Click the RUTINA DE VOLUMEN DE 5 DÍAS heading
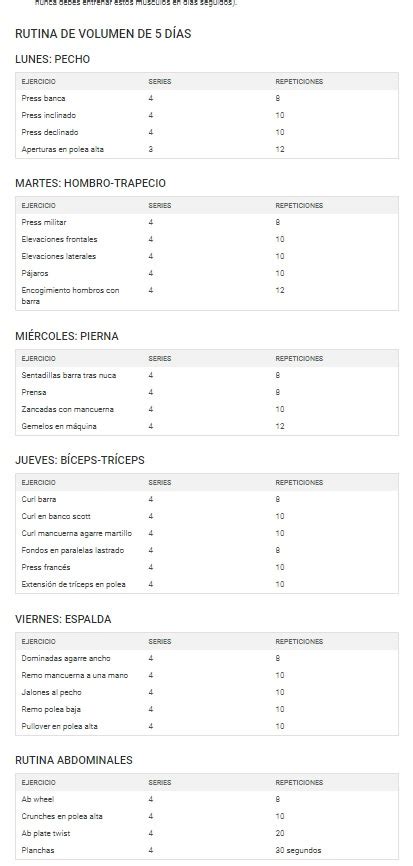This screenshot has height=866, width=413. tap(103, 34)
